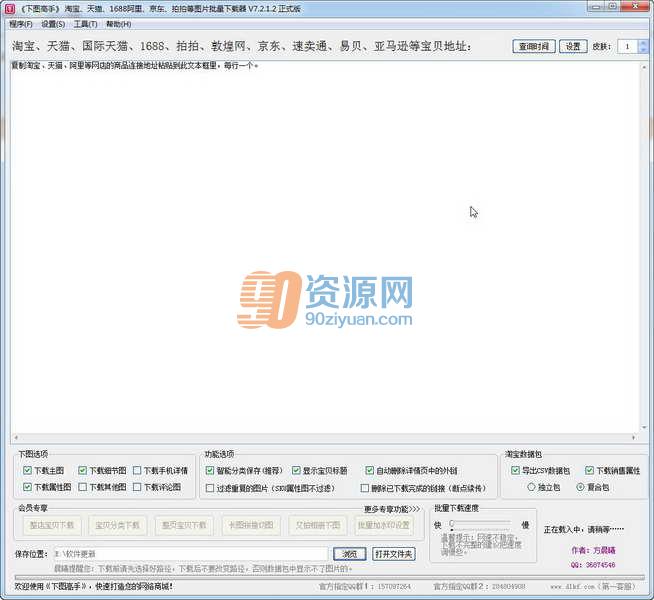The height and width of the screenshot is (600, 654).
Task: Toggle 显示宝贝标题 checkbox
Action: click(x=296, y=470)
